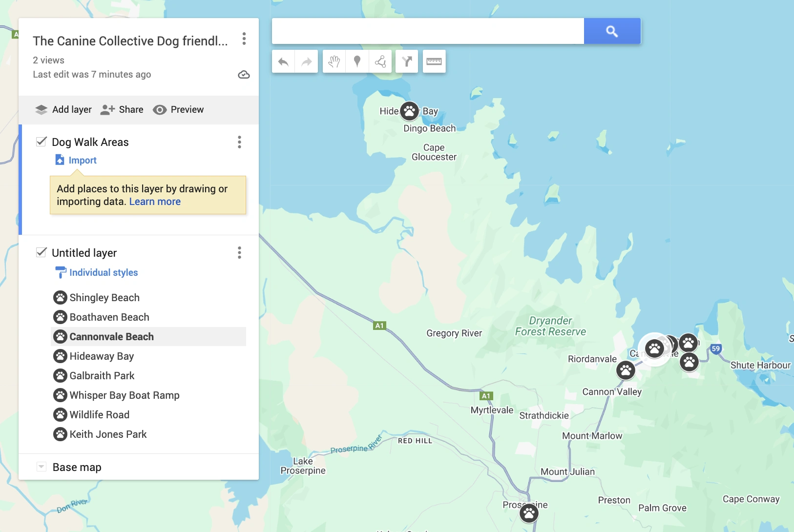This screenshot has width=794, height=532.
Task: Click the map title The Canine Collective
Action: pos(130,41)
